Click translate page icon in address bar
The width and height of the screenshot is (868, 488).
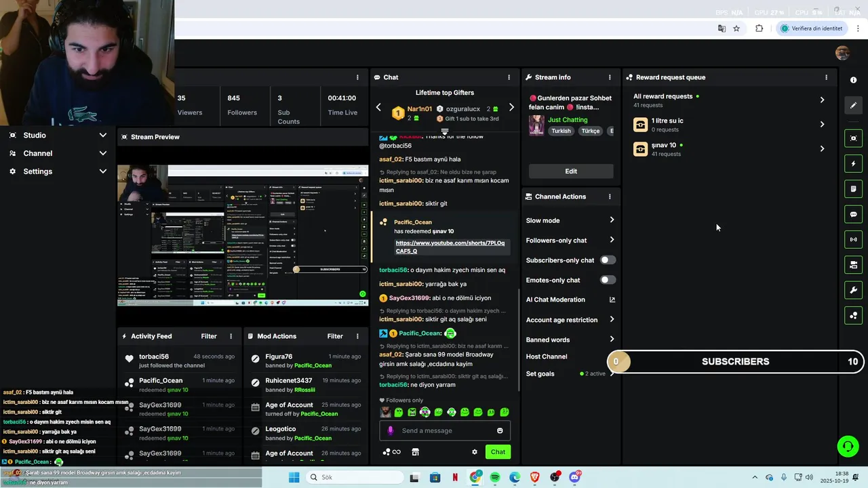click(722, 28)
